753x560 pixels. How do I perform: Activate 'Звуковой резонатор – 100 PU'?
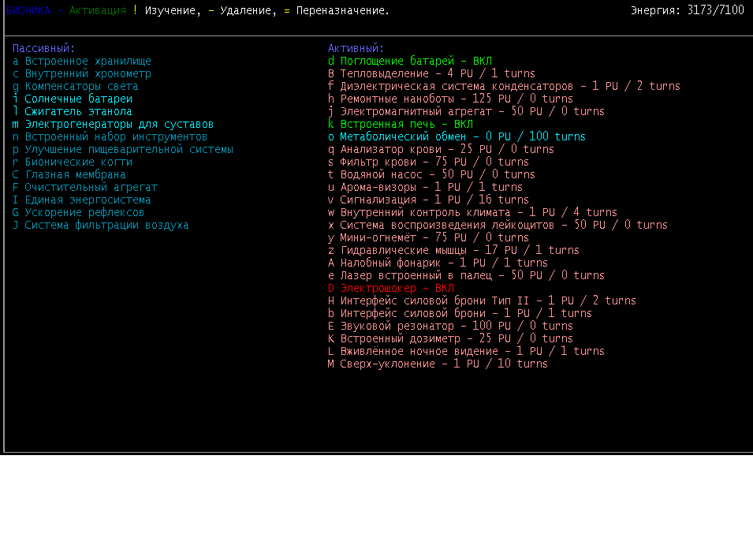[x=450, y=326]
